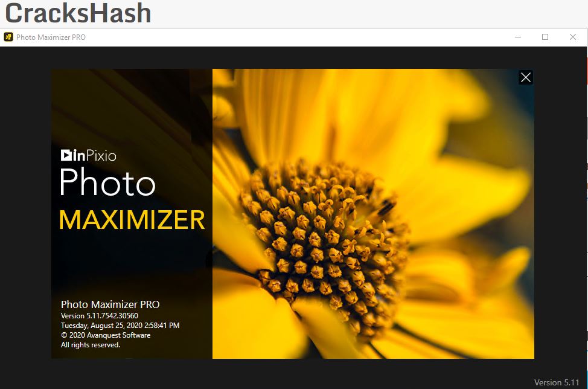Click the CracksHash heading at the top

[78, 13]
